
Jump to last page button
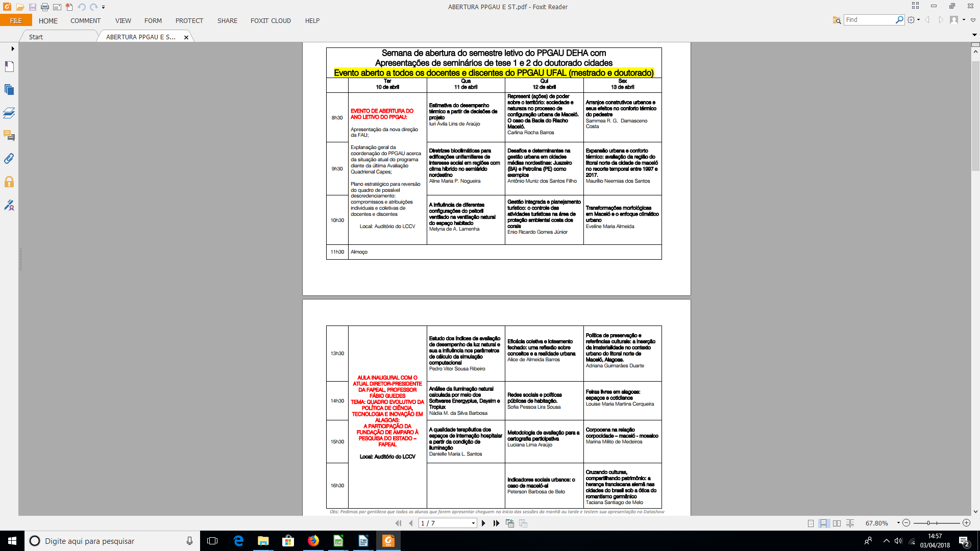496,523
